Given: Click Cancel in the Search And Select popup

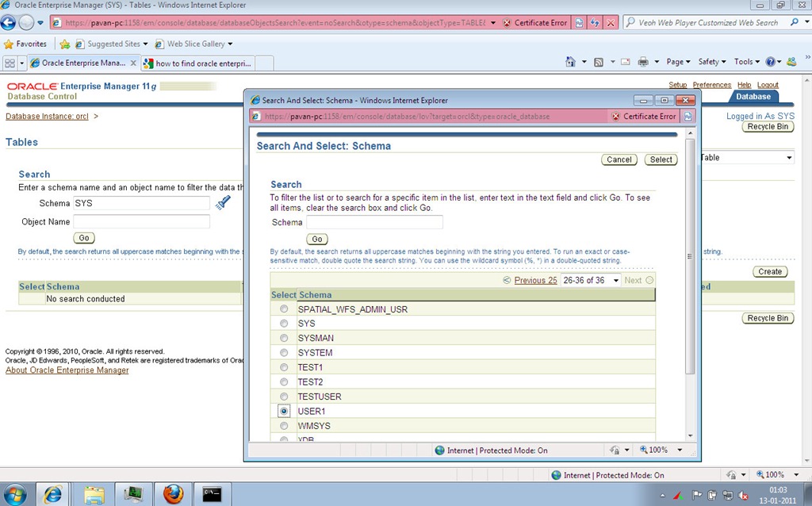Looking at the screenshot, I should pyautogui.click(x=619, y=159).
